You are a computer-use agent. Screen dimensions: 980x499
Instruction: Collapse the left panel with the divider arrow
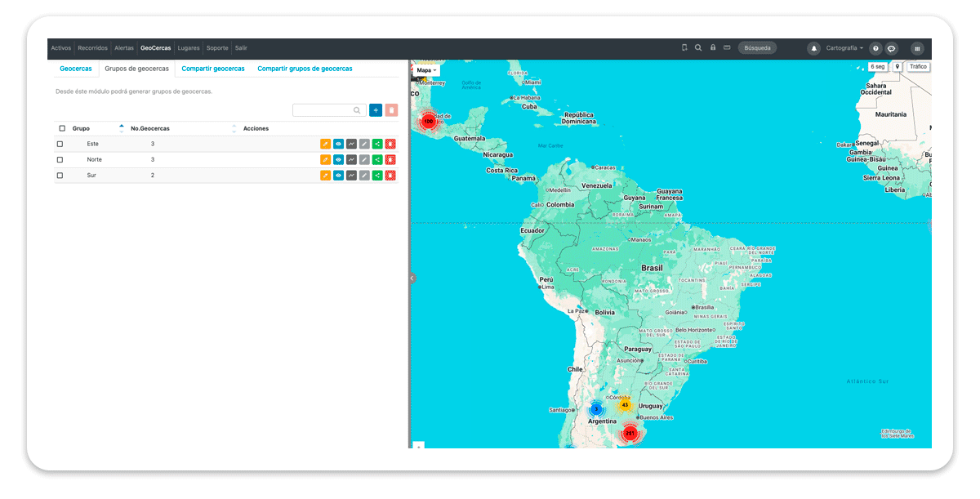(412, 278)
